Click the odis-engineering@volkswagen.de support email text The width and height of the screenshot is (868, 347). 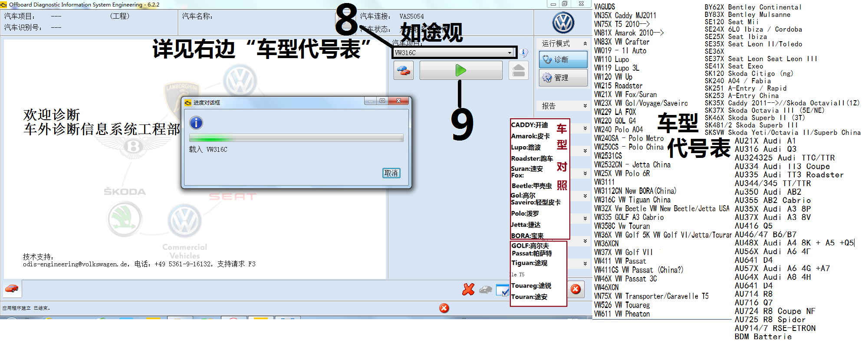(x=76, y=264)
